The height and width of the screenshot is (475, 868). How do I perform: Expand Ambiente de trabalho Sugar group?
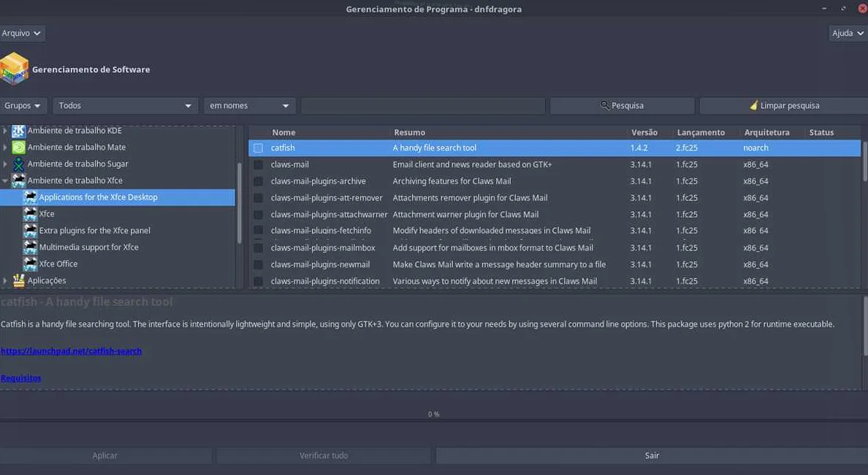(5, 164)
